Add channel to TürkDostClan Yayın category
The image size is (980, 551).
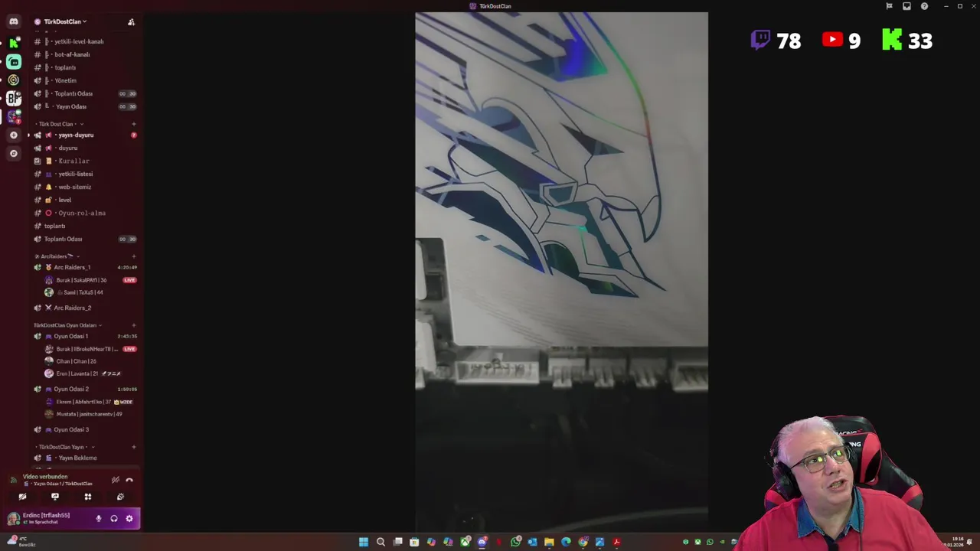[133, 447]
